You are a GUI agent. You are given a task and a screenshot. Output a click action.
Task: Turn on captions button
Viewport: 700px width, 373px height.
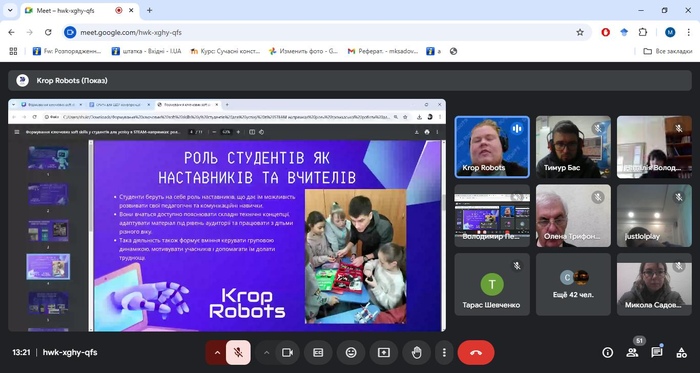click(318, 352)
